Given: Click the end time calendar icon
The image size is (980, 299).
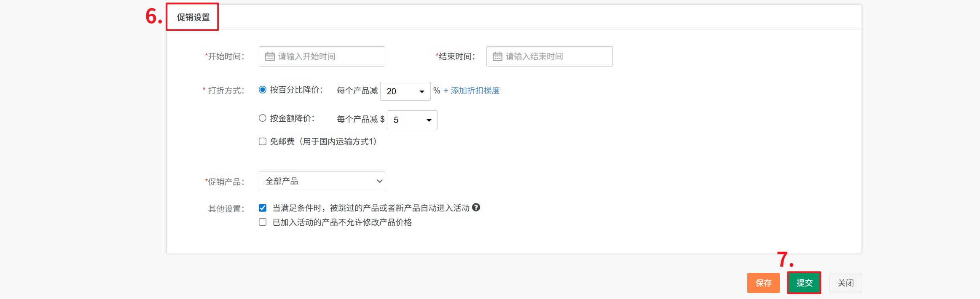Looking at the screenshot, I should coord(497,56).
